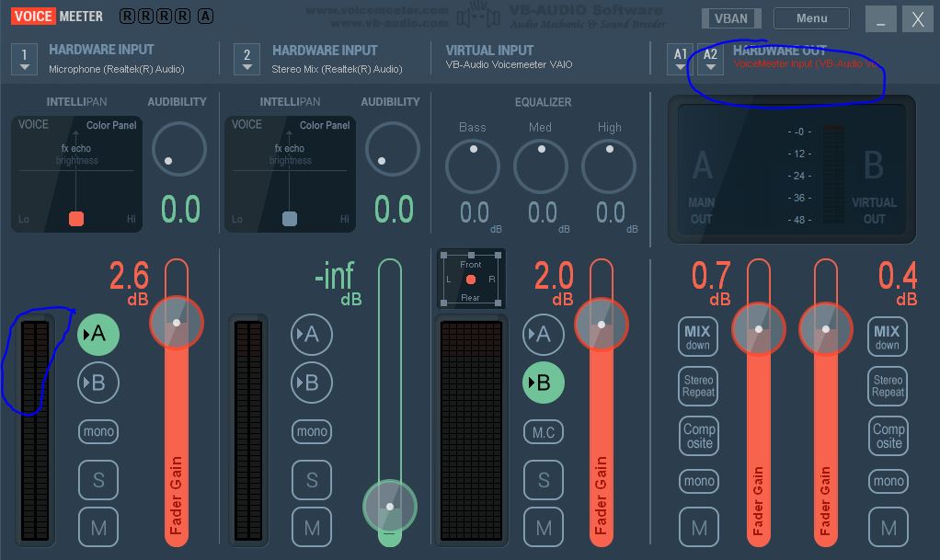
Task: Enable B bus routing on the Stereo Mix strip
Action: (312, 383)
